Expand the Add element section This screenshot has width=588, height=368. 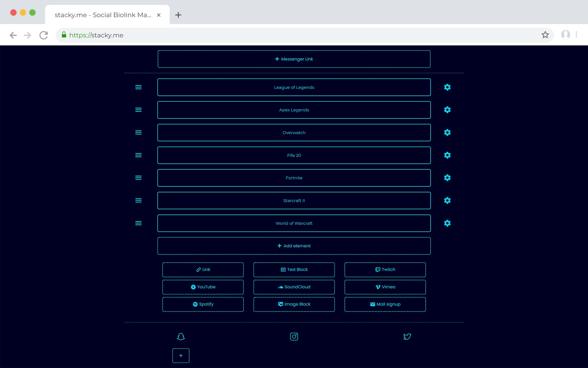(x=294, y=246)
